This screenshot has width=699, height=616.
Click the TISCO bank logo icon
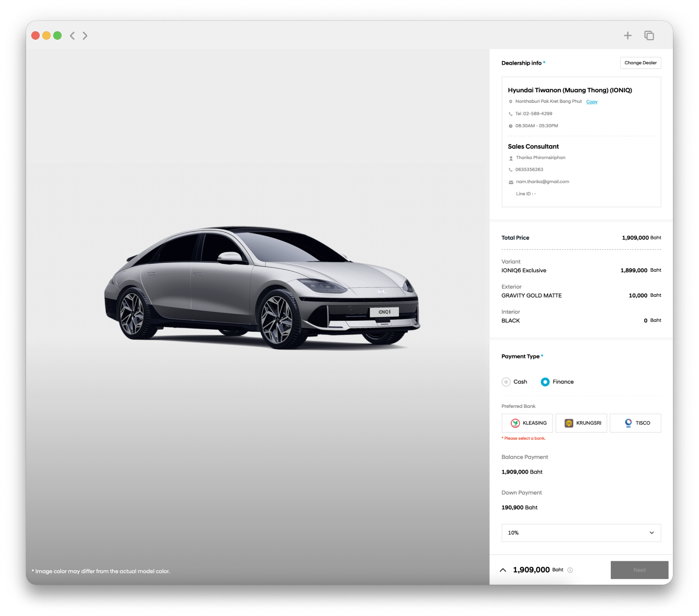click(629, 423)
